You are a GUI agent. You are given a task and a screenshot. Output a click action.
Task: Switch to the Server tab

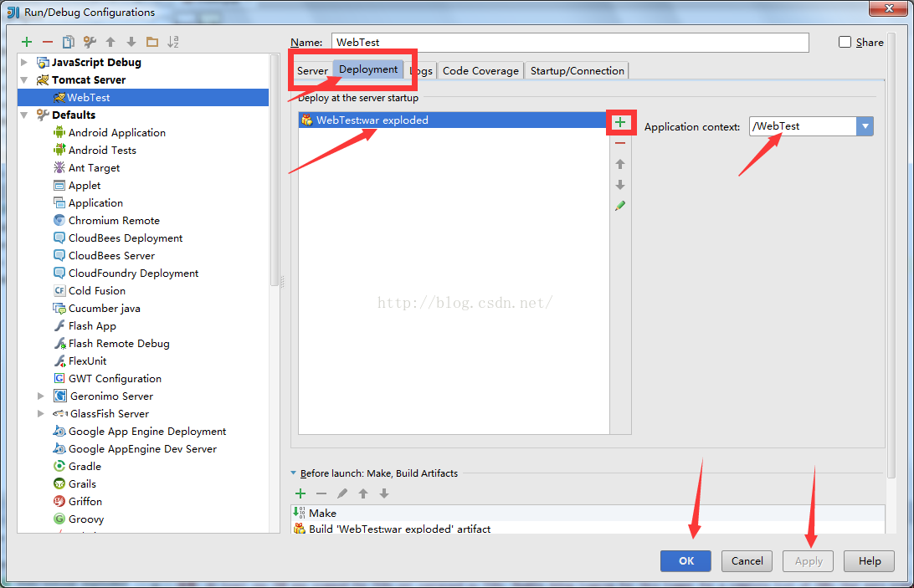point(312,70)
